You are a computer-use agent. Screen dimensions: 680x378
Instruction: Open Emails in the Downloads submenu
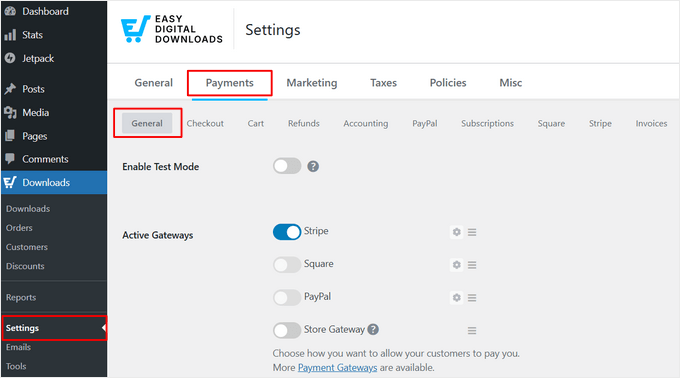(x=18, y=347)
